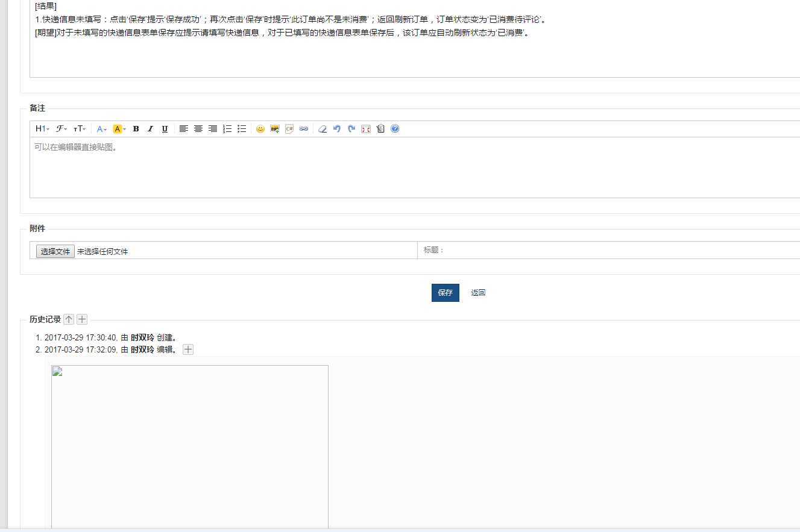Click the broken image in history record

click(190, 447)
